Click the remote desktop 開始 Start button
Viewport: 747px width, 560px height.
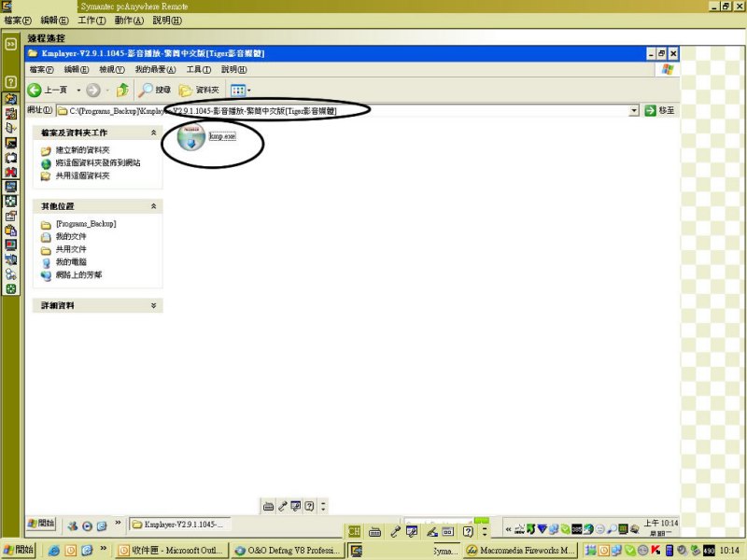(x=41, y=524)
